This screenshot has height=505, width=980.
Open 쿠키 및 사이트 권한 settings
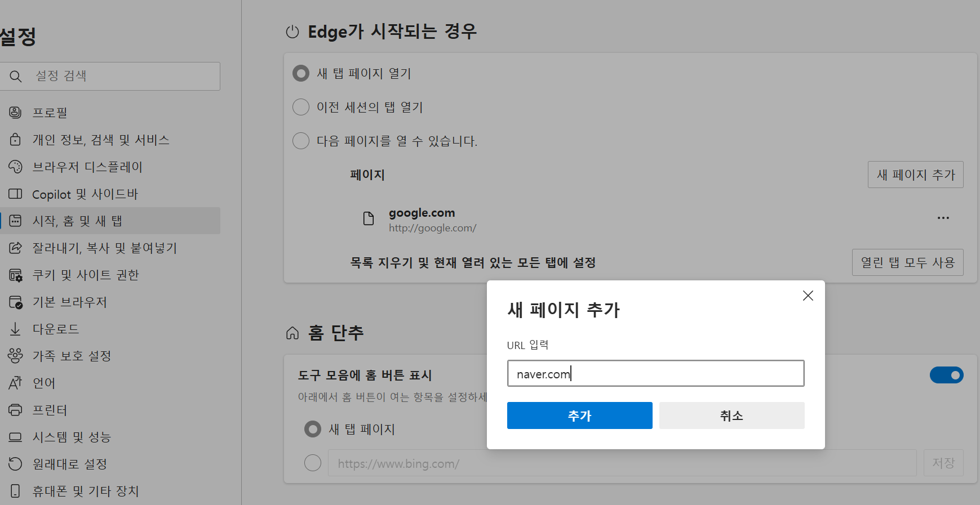[110, 275]
